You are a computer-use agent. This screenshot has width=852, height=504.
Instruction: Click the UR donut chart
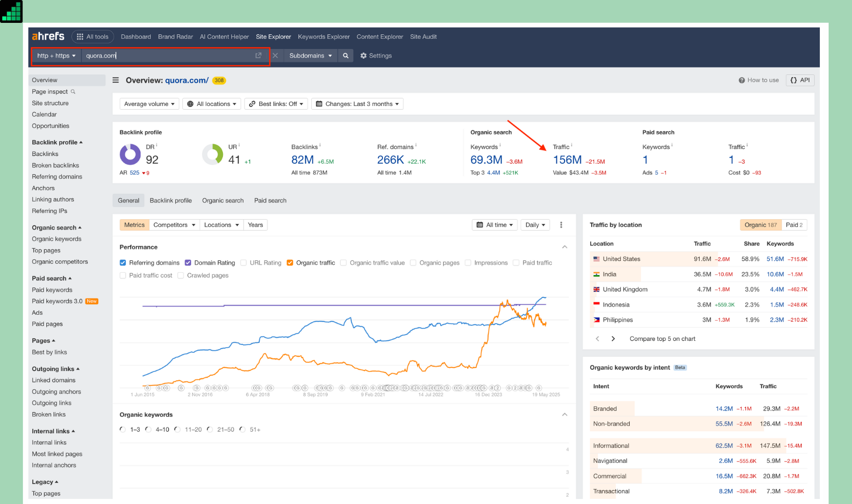coord(212,154)
